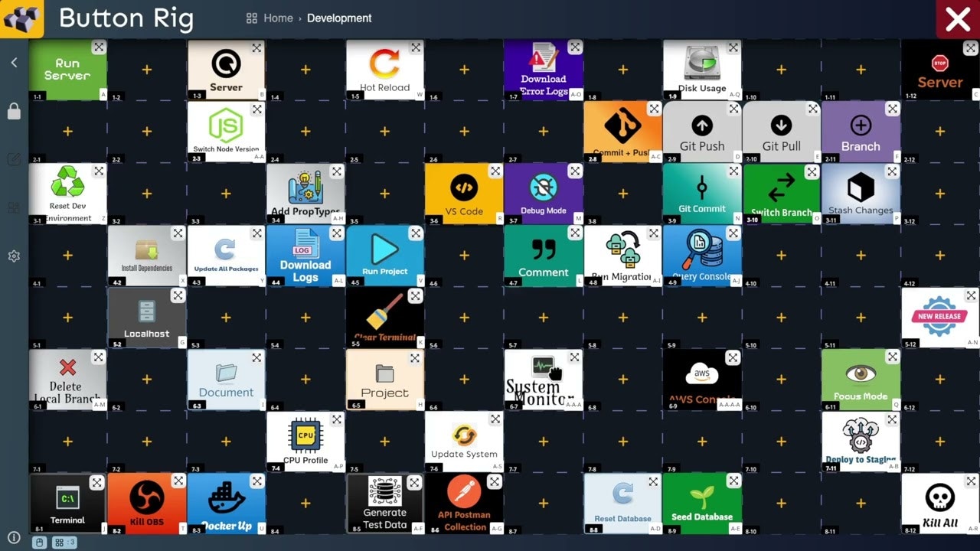The width and height of the screenshot is (980, 551).
Task: Add a button to empty slot 1-2
Action: click(x=147, y=70)
